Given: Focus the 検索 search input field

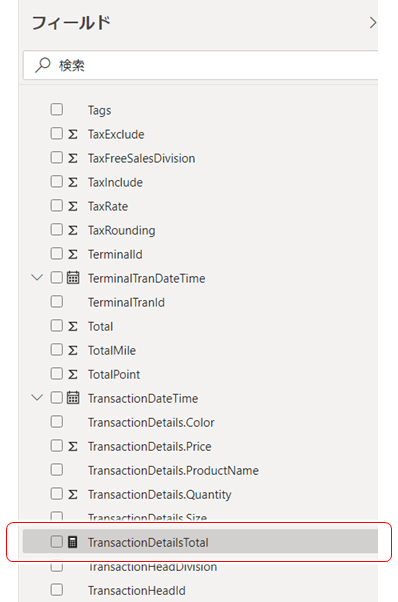Looking at the screenshot, I should (x=200, y=65).
